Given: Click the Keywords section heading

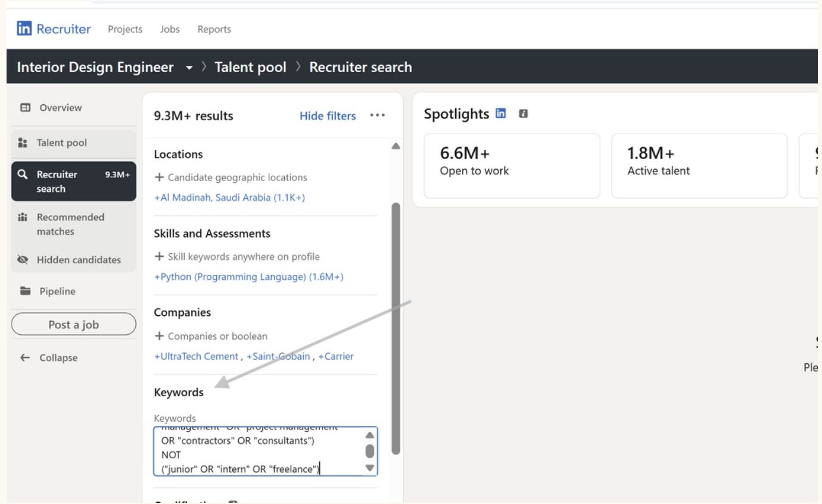Looking at the screenshot, I should [179, 393].
